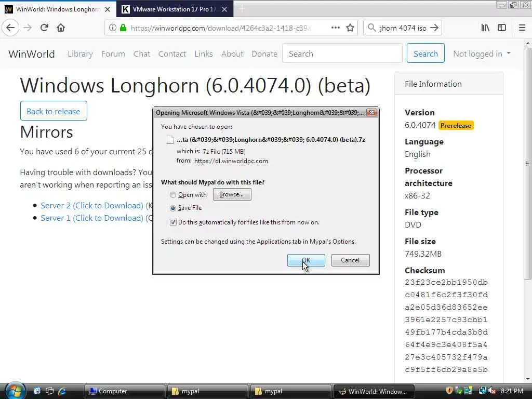Click scrollbar down arrow
The width and height of the screenshot is (532, 399).
coord(528,379)
